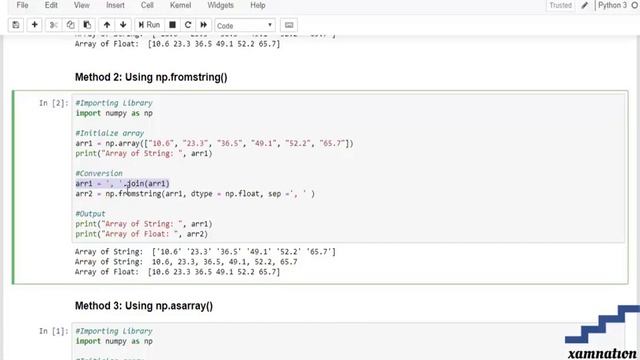Open the Kernel menu
The width and height of the screenshot is (640, 360).
[x=180, y=5]
